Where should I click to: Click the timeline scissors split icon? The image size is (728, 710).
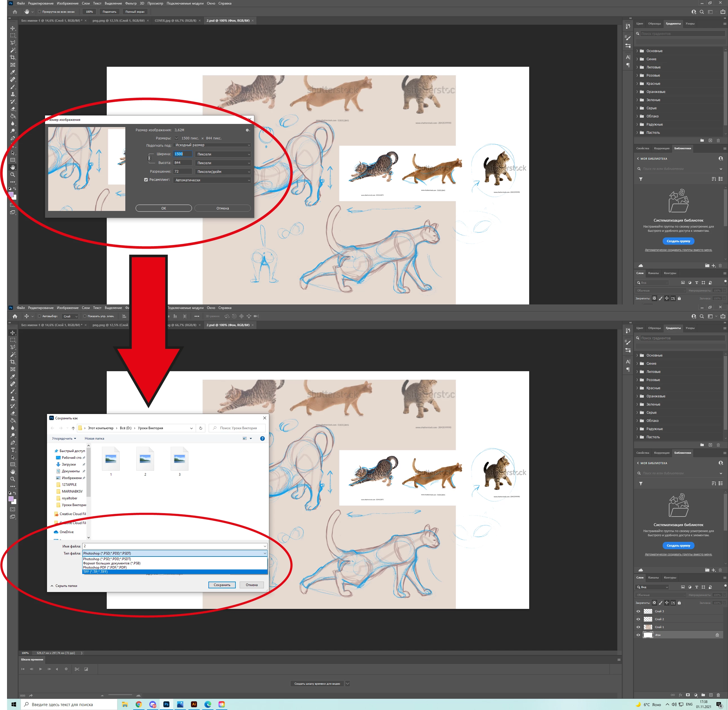[77, 669]
